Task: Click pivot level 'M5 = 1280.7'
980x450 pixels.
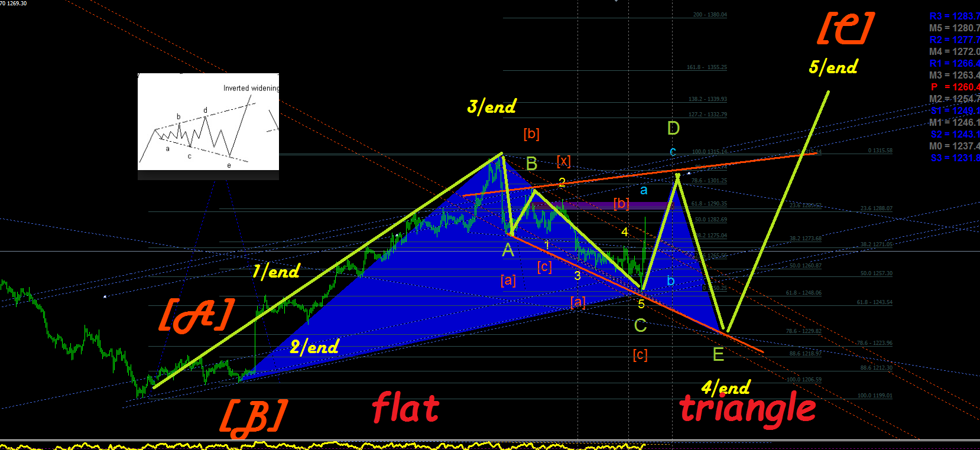Action: coord(955,28)
